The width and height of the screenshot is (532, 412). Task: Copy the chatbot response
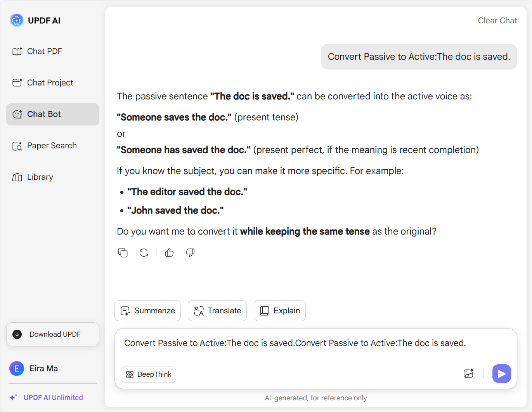123,253
